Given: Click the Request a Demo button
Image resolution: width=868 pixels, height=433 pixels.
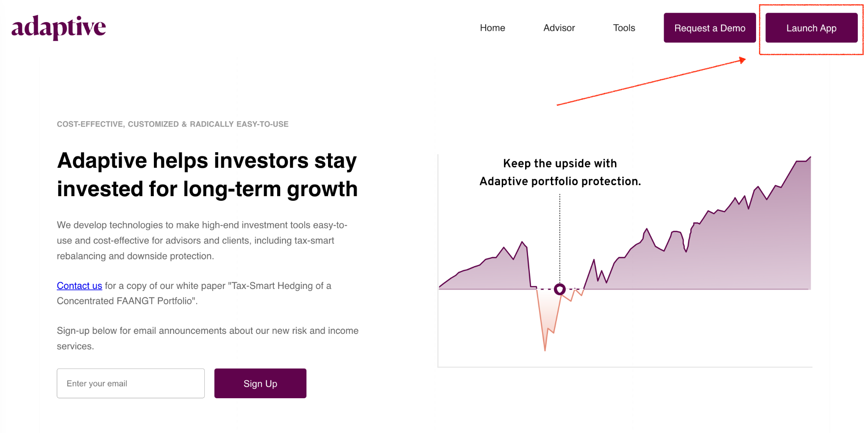Looking at the screenshot, I should click(709, 28).
